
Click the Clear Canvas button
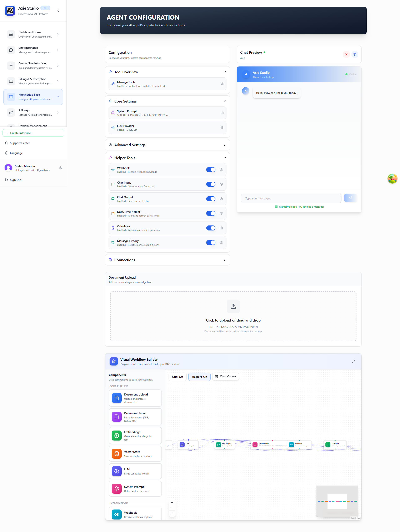(x=225, y=376)
